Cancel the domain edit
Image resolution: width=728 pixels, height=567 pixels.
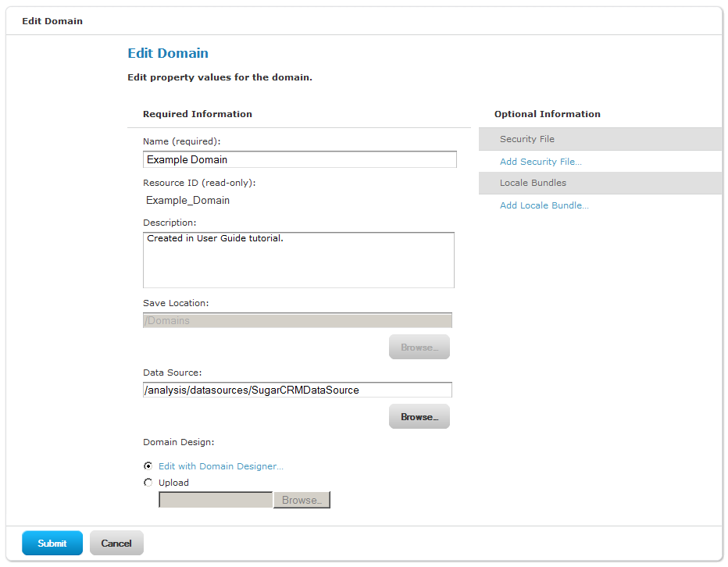click(116, 543)
